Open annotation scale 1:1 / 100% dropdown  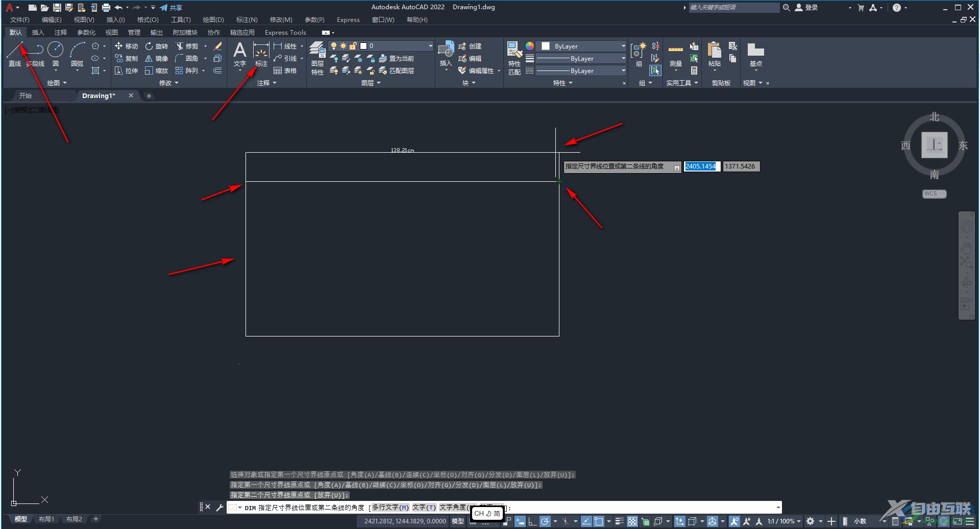[x=784, y=521]
